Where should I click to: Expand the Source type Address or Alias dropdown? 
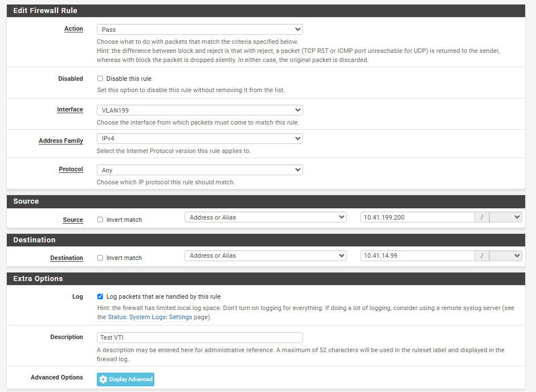265,217
